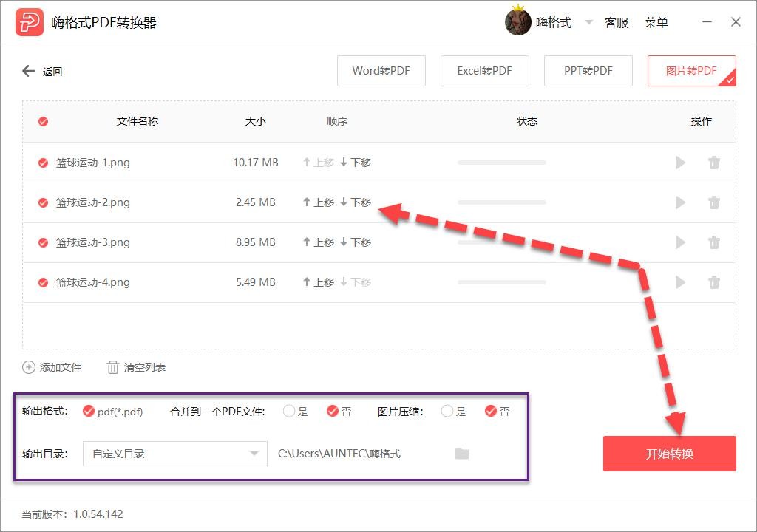The height and width of the screenshot is (532, 757).
Task: Choose 否 for 合并到一个PDF文件
Action: click(339, 412)
